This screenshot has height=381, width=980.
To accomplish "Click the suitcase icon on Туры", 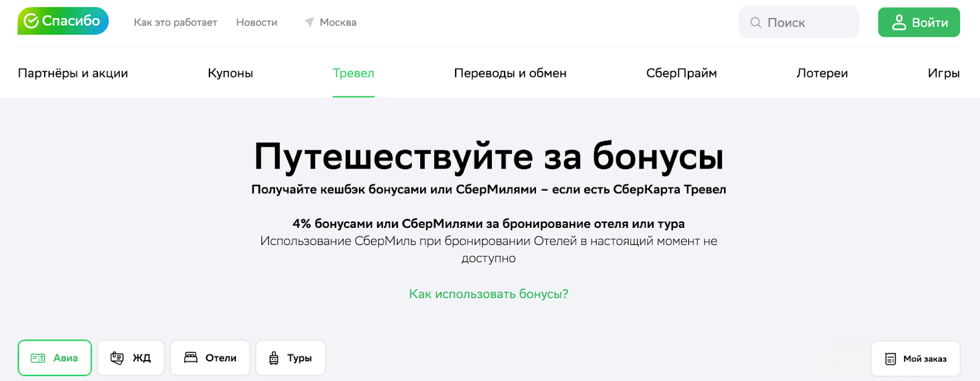I will [274, 358].
